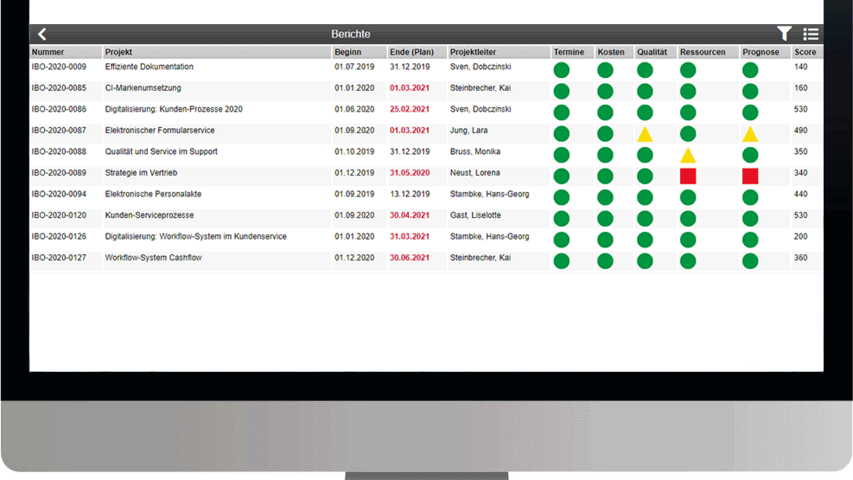Click the Berichte title in header bar

point(350,34)
